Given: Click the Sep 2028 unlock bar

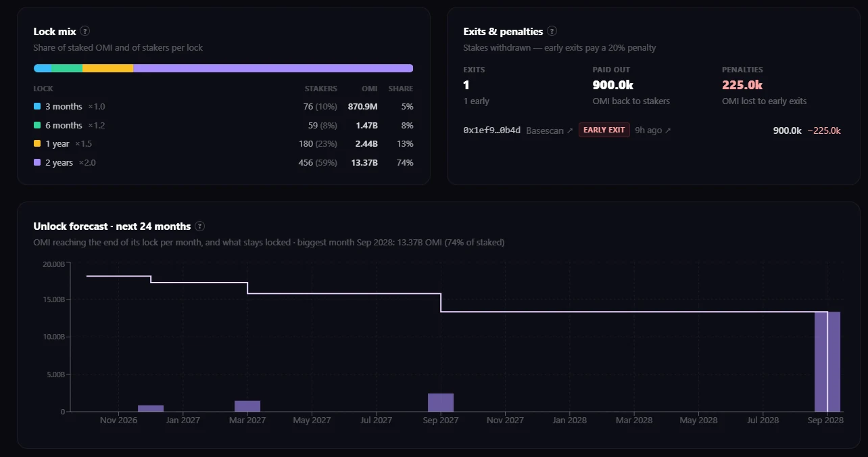Looking at the screenshot, I should [x=827, y=362].
